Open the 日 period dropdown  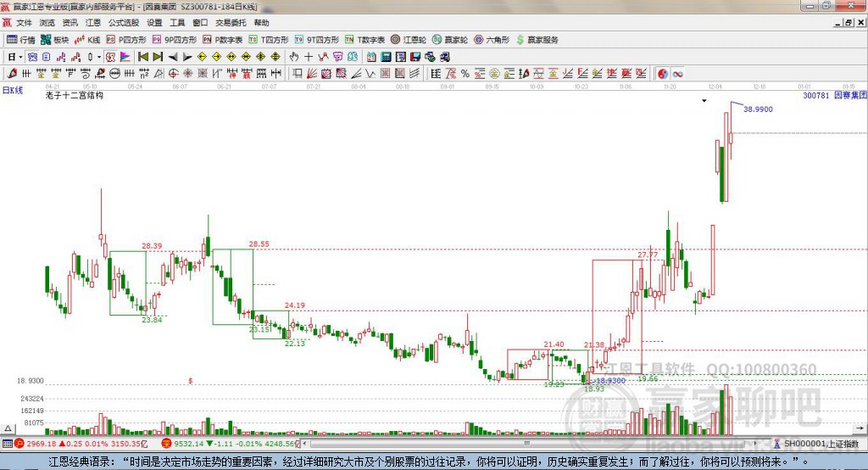coord(14,57)
